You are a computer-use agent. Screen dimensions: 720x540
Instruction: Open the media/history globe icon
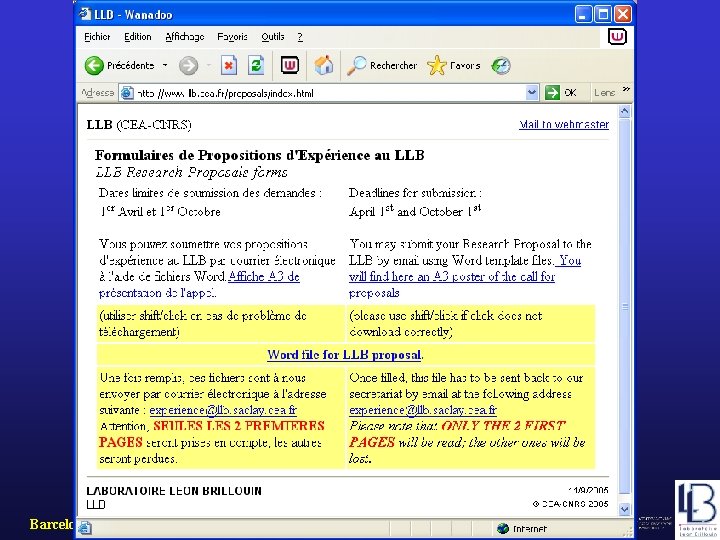[501, 66]
